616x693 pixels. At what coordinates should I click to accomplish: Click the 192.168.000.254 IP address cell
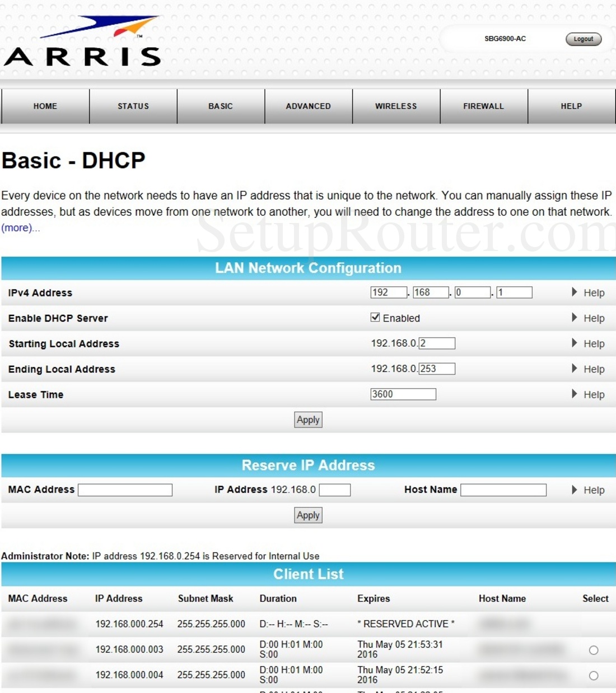129,624
